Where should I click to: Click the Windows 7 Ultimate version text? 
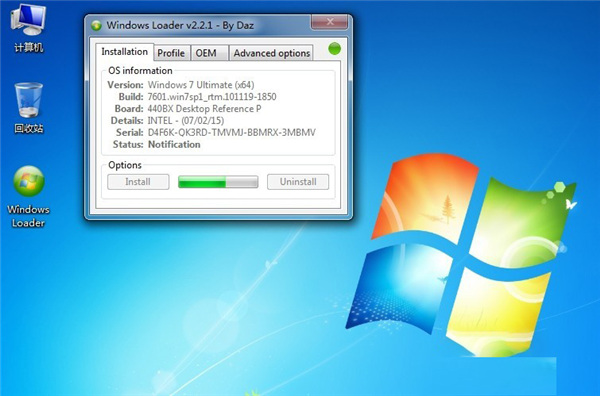[201, 85]
